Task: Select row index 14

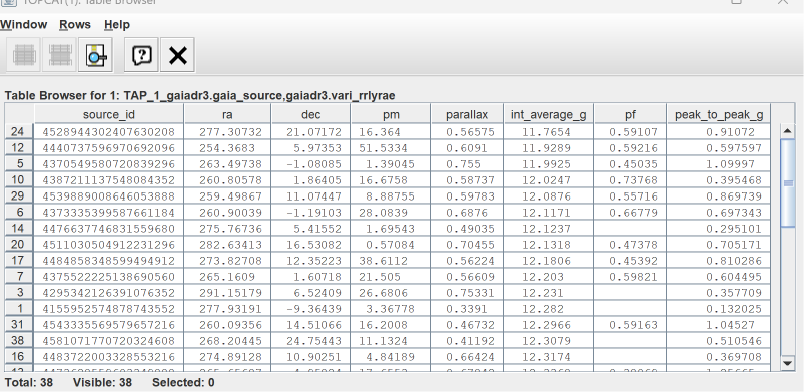Action: pyautogui.click(x=18, y=228)
